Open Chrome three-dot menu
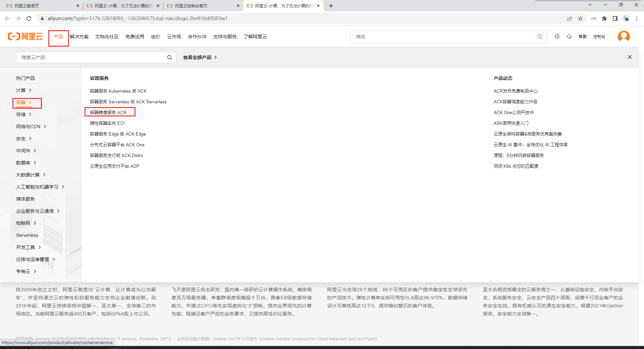Viewport: 644px width, 349px height. 637,18
